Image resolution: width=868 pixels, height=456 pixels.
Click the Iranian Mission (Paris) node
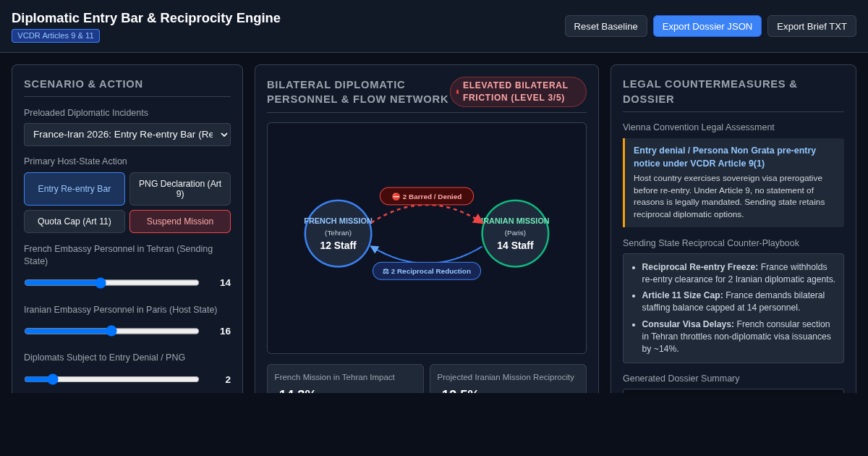[515, 233]
